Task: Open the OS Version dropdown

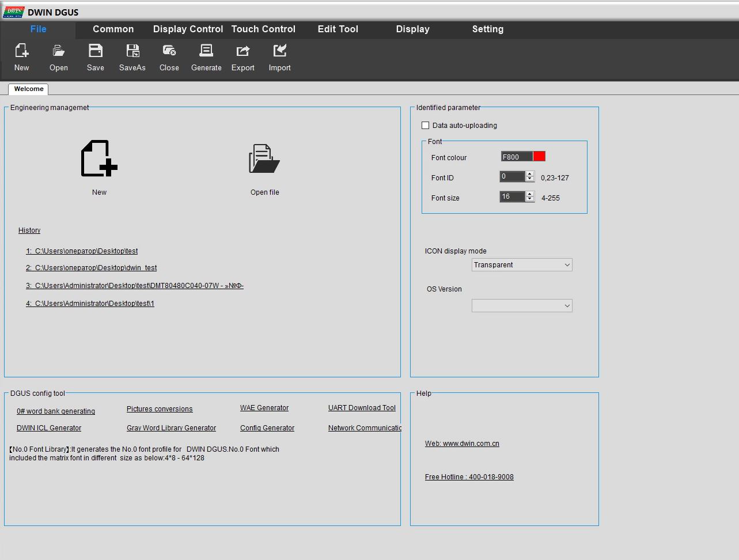Action: coord(522,306)
